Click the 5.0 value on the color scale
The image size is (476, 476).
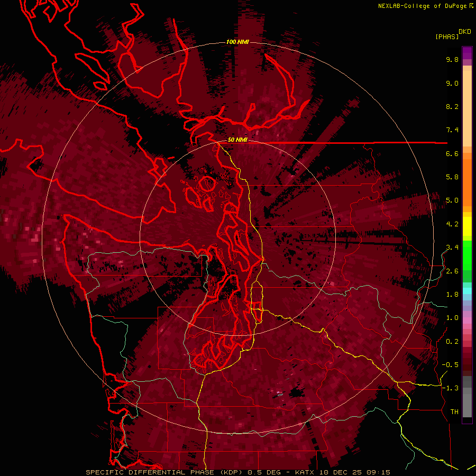(x=452, y=200)
